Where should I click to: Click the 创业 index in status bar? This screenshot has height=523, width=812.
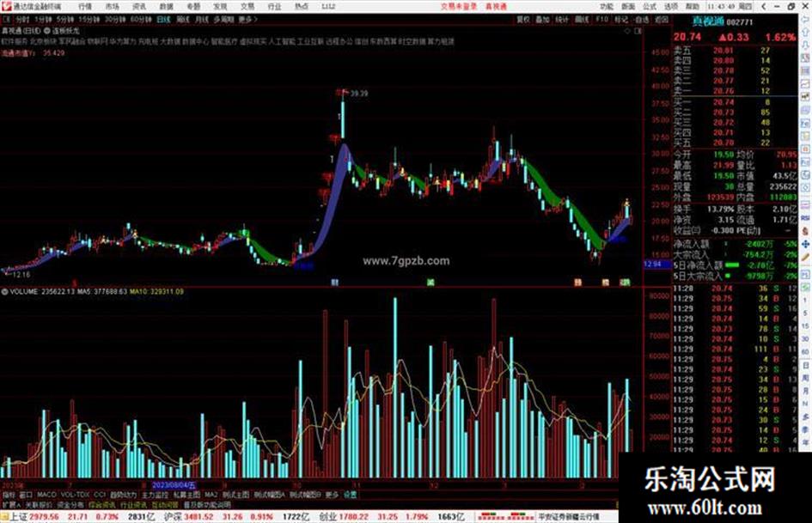tap(327, 517)
